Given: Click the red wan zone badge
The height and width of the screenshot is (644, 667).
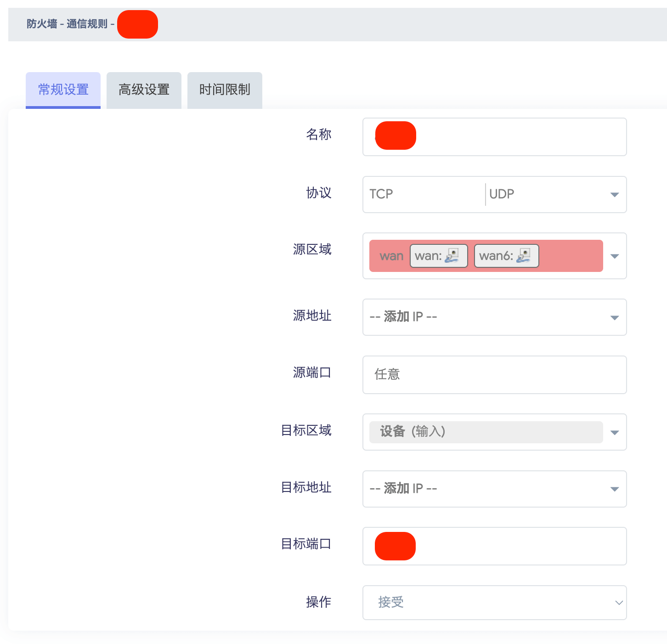Looking at the screenshot, I should 391,256.
